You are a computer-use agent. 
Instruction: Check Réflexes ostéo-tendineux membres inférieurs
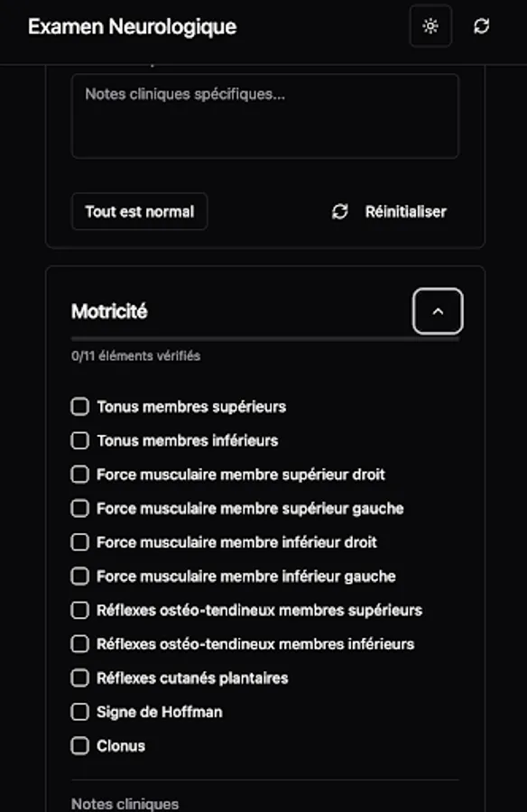coord(79,644)
